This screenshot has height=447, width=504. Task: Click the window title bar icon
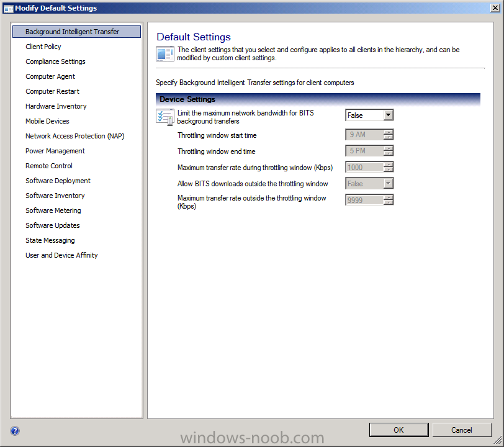(x=8, y=8)
